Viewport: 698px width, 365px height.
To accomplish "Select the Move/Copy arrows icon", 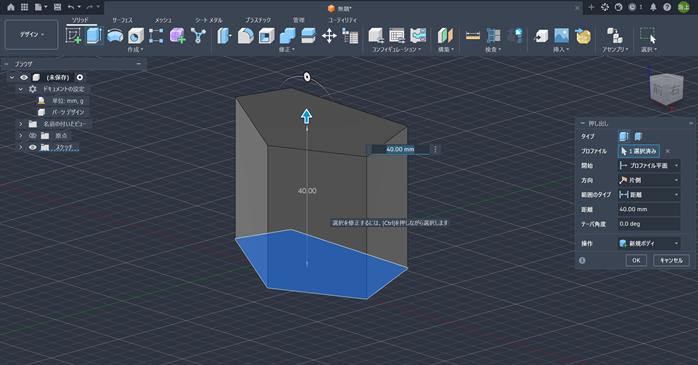I will pyautogui.click(x=329, y=36).
